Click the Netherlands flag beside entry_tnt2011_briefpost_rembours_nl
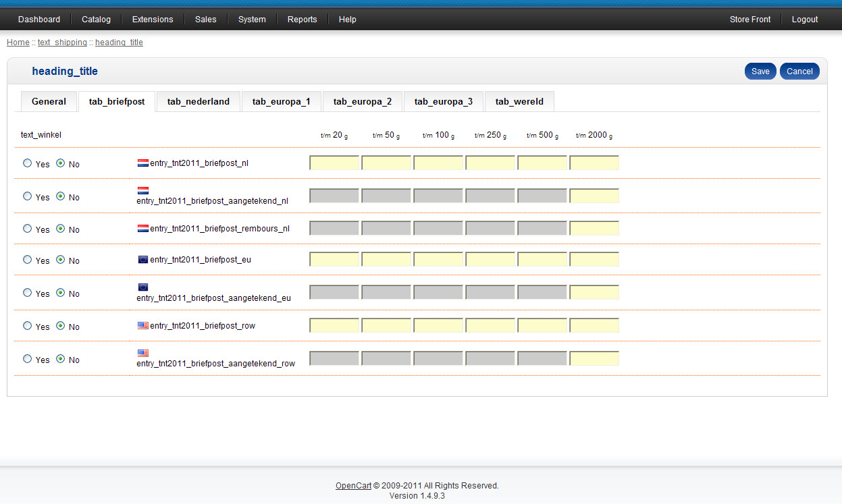This screenshot has height=504, width=842. point(143,228)
